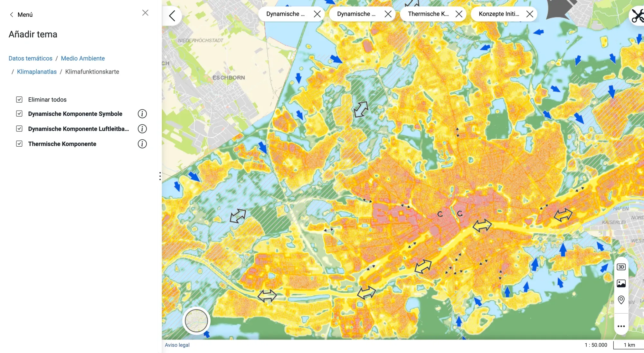Screen dimensions: 644x353
Task: Open the basemap image selector
Action: click(x=621, y=283)
